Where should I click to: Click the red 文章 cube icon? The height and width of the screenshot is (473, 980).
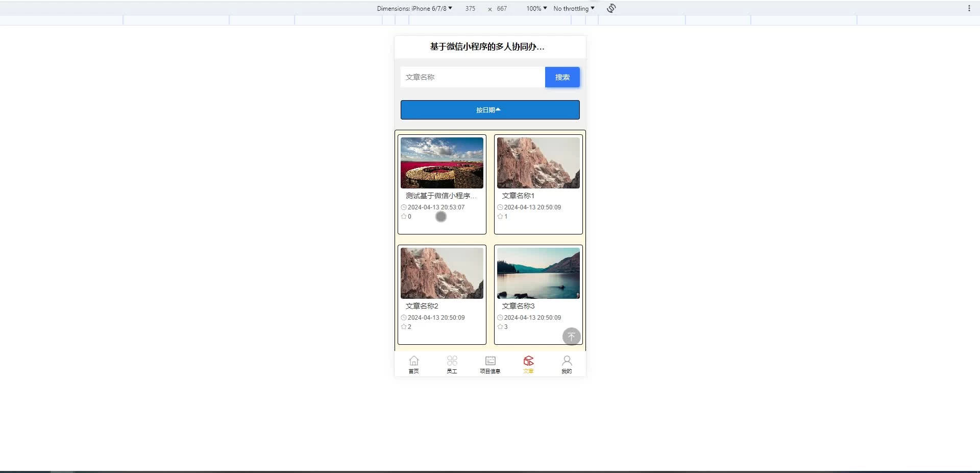pos(528,360)
